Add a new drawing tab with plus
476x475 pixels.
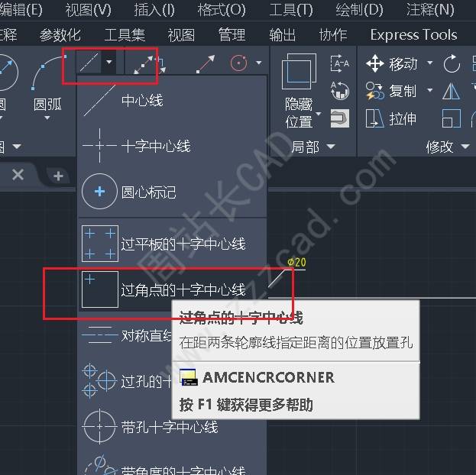coord(58,176)
